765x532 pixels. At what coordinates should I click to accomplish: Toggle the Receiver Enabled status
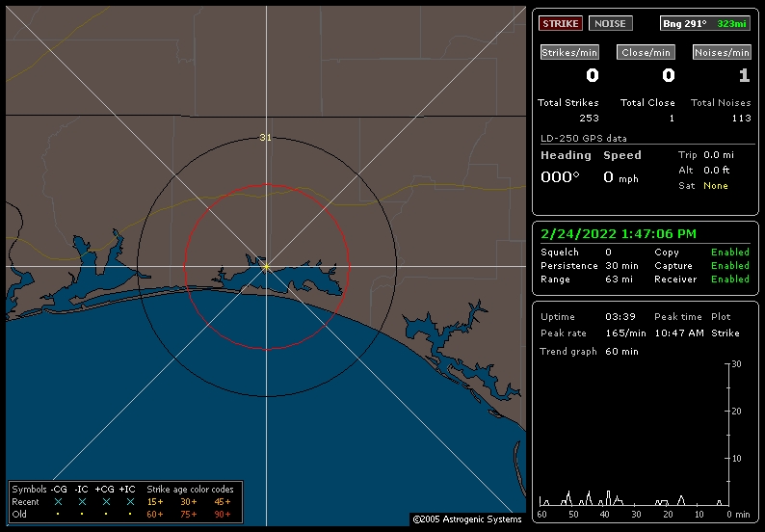[729, 279]
